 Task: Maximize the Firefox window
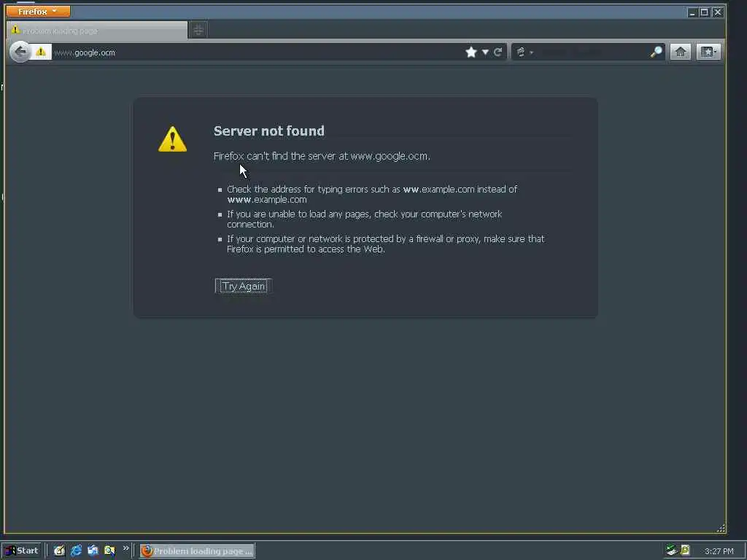coord(704,12)
